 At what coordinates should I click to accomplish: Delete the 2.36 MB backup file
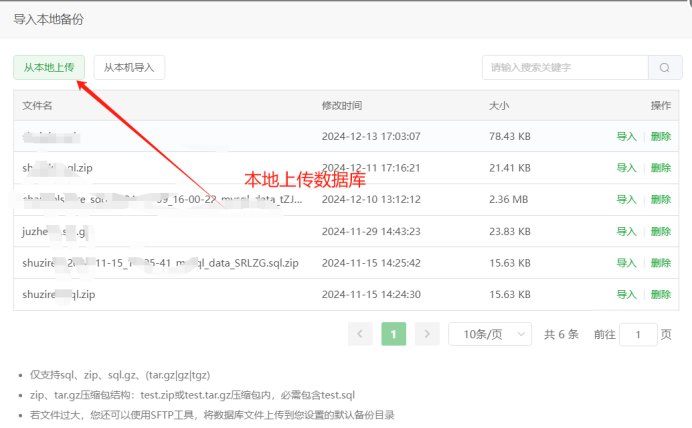(661, 199)
